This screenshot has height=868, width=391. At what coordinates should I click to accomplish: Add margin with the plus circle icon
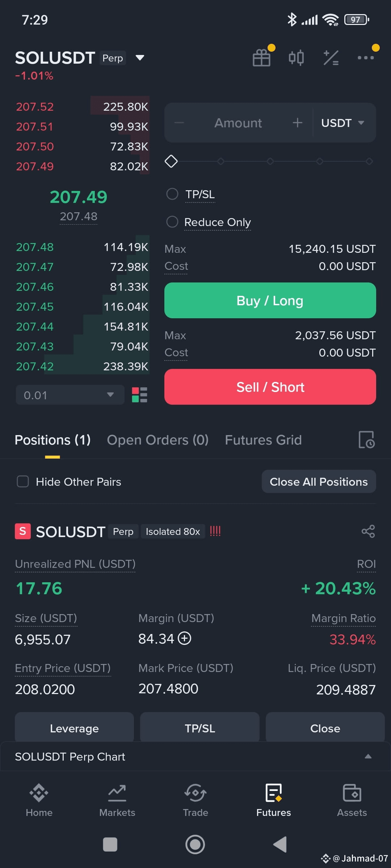point(185,638)
